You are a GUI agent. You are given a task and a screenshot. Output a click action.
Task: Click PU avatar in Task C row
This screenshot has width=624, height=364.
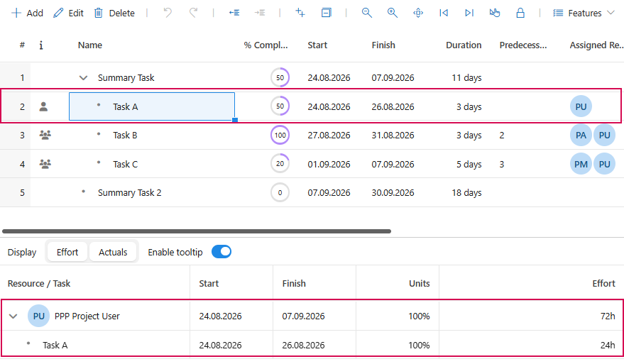pyautogui.click(x=605, y=163)
